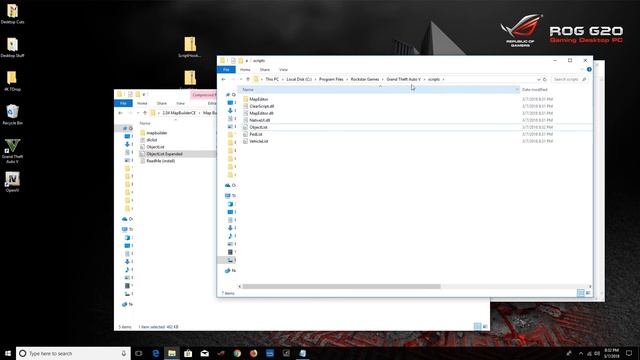Click 'Rockstar Games' breadcrumb
The height and width of the screenshot is (360, 640).
365,79
